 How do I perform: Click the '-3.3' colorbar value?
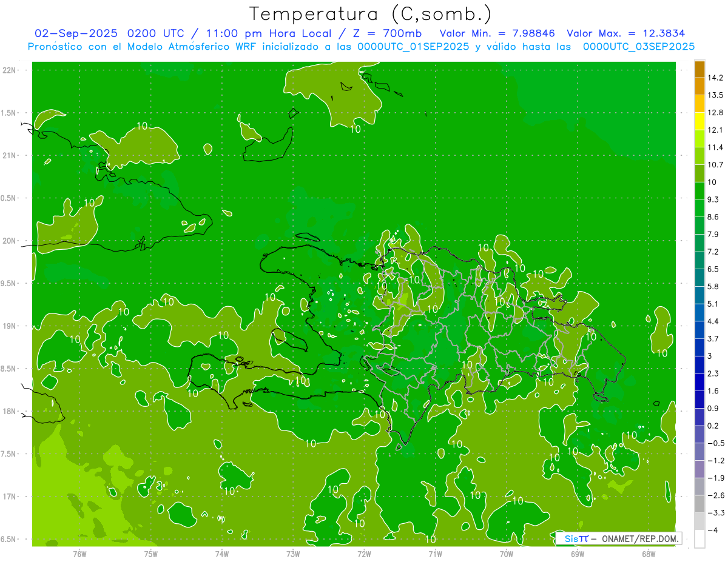[716, 513]
